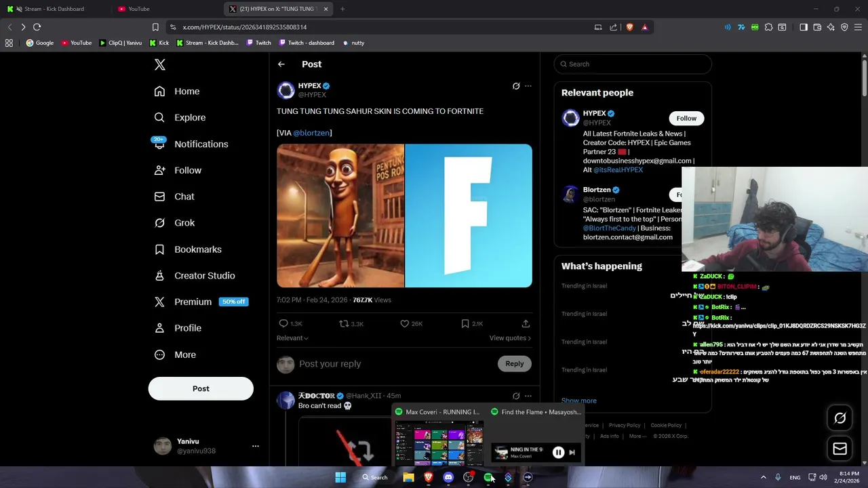Click Show more under What's happening
868x488 pixels.
pyautogui.click(x=579, y=401)
